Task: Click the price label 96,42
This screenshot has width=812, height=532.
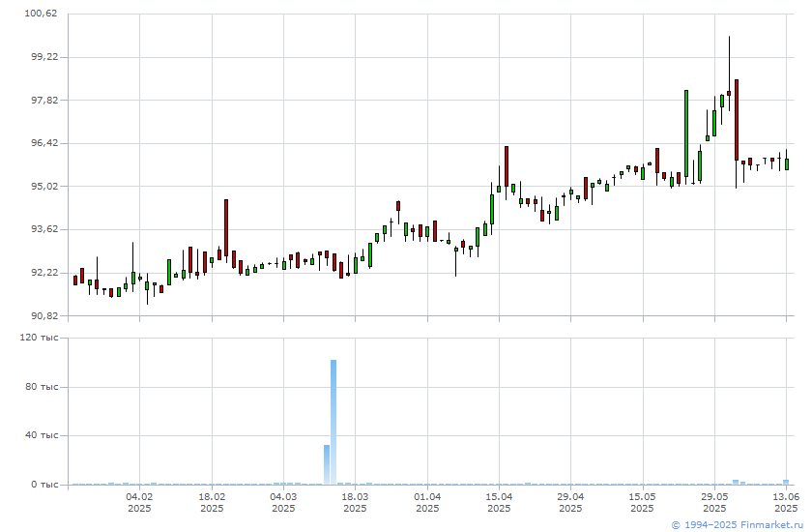Action: (44, 142)
